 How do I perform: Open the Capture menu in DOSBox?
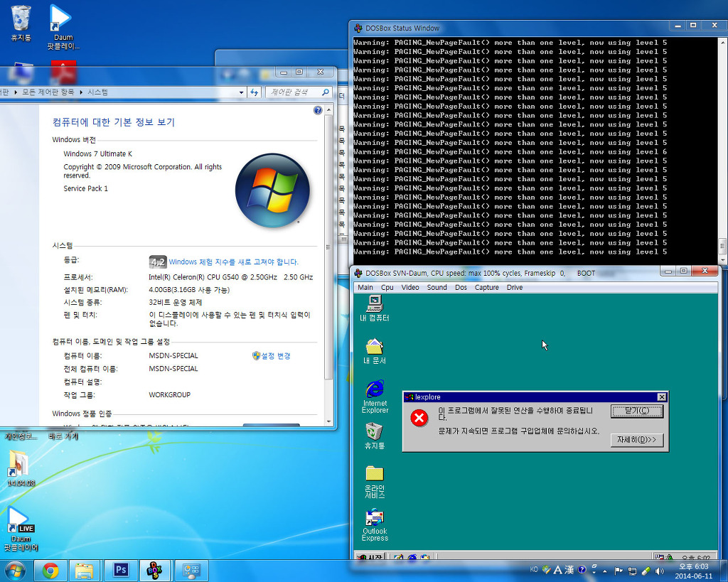click(486, 288)
